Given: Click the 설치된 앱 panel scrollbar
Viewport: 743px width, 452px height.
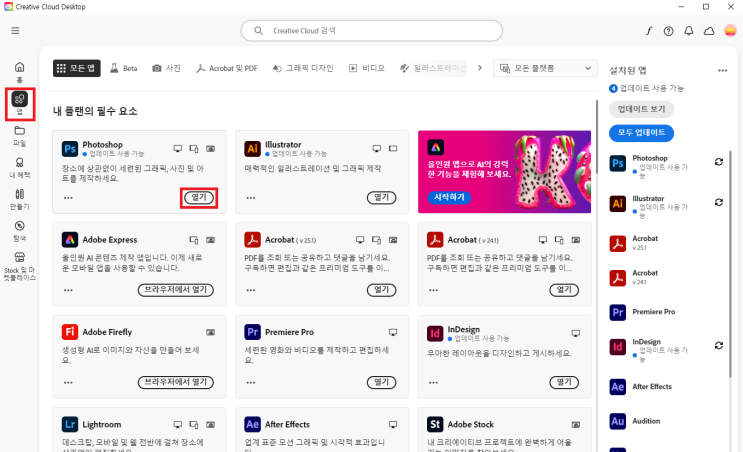Looking at the screenshot, I should tap(730, 264).
